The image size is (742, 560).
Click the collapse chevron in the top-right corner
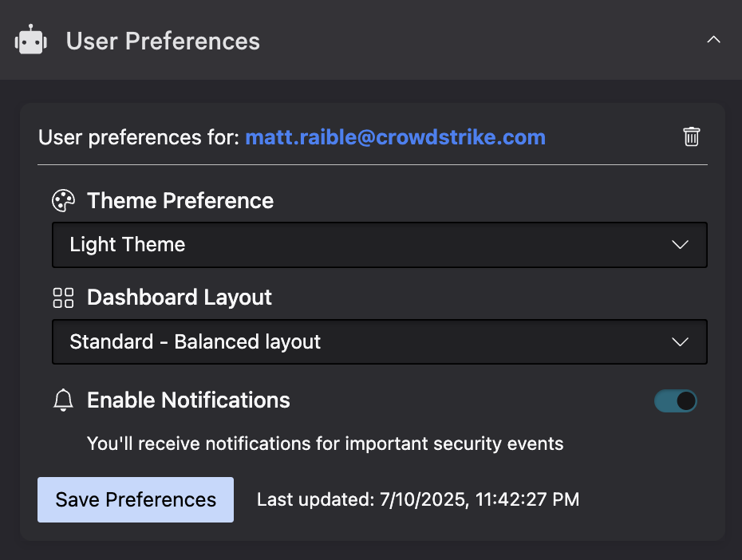pyautogui.click(x=713, y=38)
